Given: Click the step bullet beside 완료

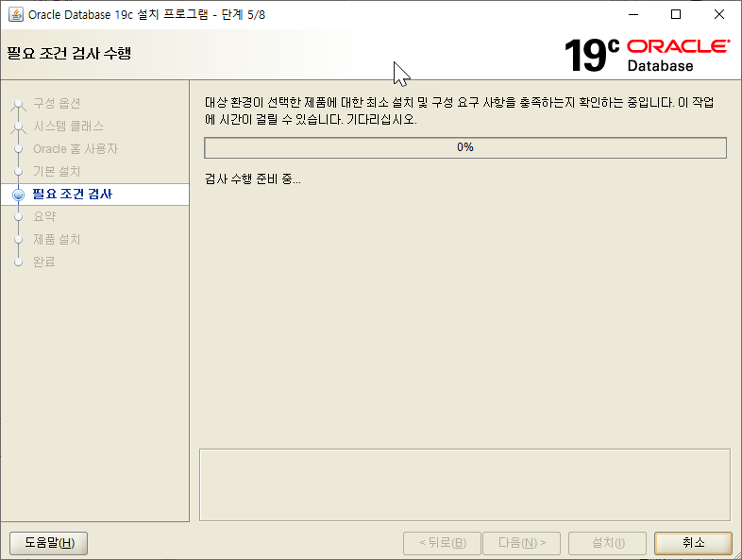Looking at the screenshot, I should pyautogui.click(x=19, y=262).
